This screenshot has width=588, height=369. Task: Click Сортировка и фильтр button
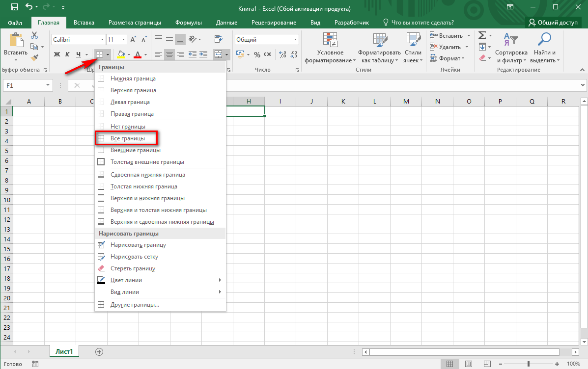tap(511, 48)
